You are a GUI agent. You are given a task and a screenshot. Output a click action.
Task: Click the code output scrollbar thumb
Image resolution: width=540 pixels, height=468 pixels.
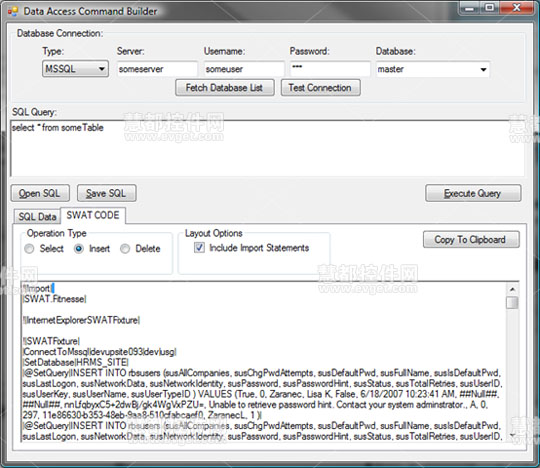coord(512,303)
